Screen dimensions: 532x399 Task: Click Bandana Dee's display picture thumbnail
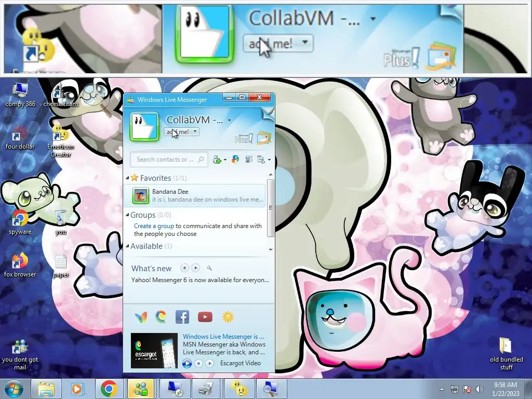click(140, 196)
